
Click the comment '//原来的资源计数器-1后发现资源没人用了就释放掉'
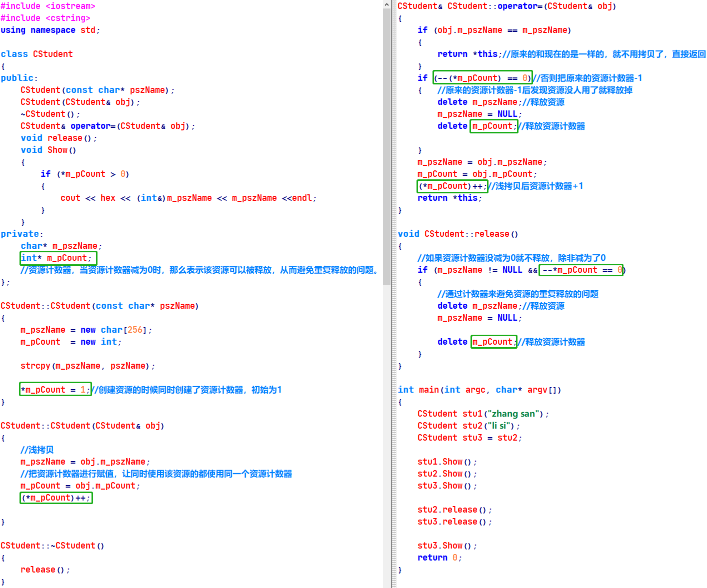[x=535, y=90]
